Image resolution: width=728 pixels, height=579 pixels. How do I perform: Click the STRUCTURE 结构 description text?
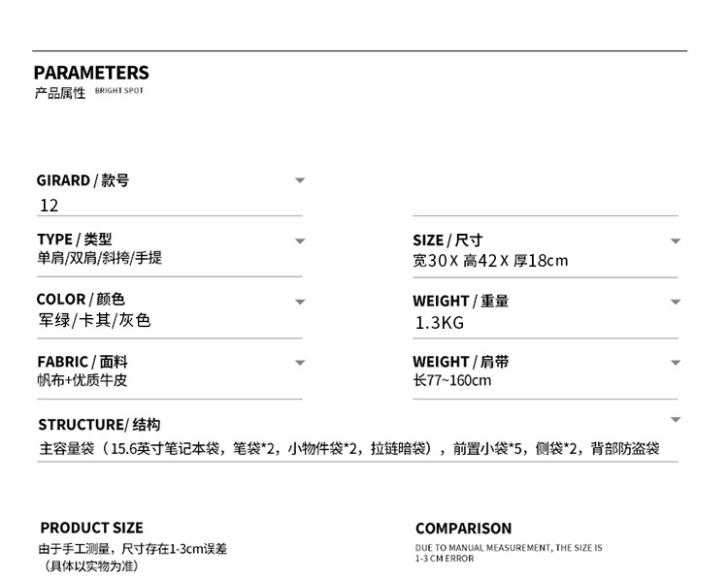pos(349,449)
